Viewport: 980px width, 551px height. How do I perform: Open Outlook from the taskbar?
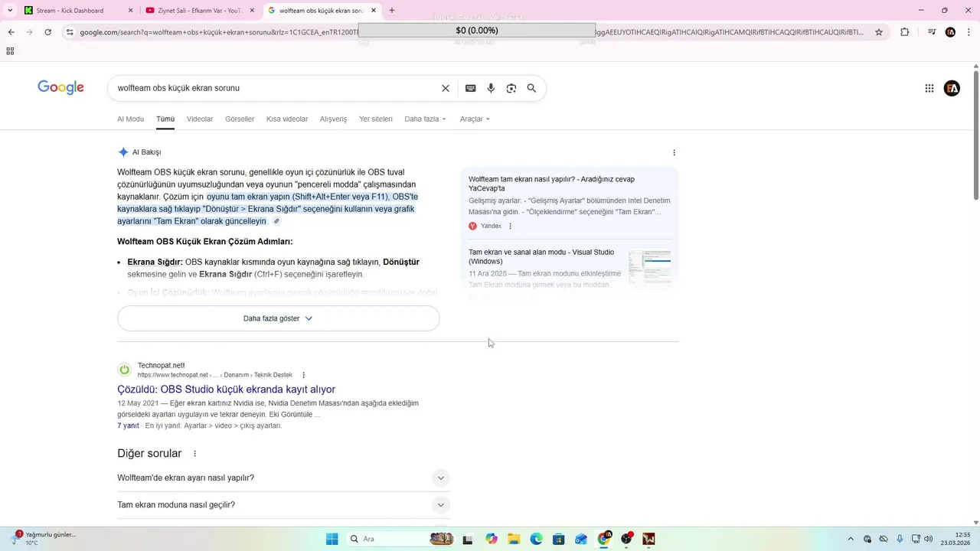click(x=581, y=539)
